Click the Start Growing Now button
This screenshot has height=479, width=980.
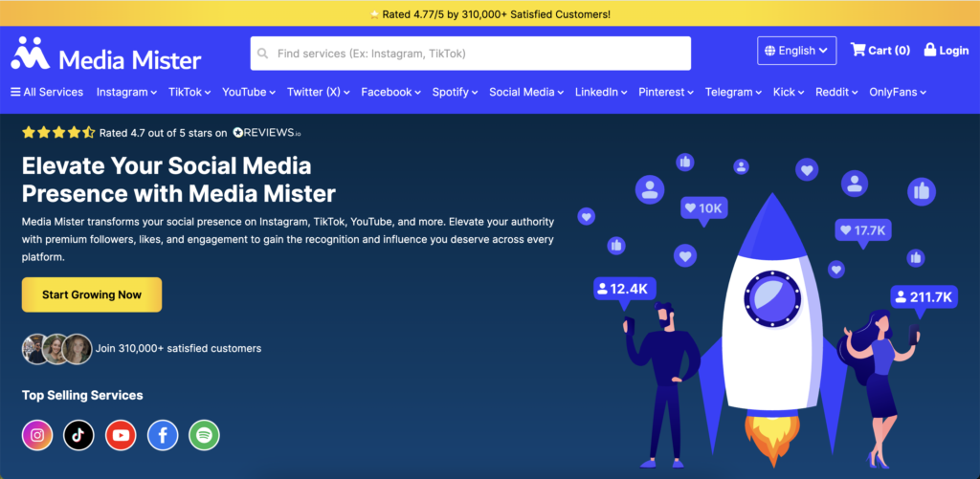pos(92,294)
